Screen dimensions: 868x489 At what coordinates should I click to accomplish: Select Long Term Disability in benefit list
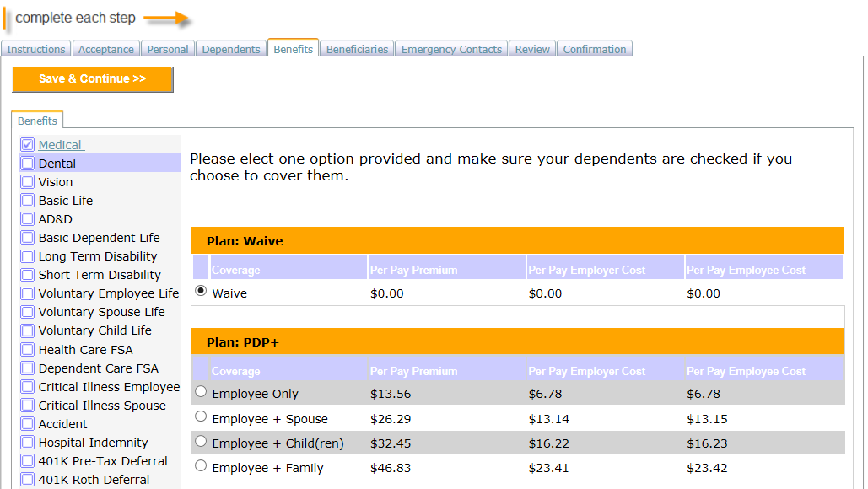pyautogui.click(x=98, y=256)
